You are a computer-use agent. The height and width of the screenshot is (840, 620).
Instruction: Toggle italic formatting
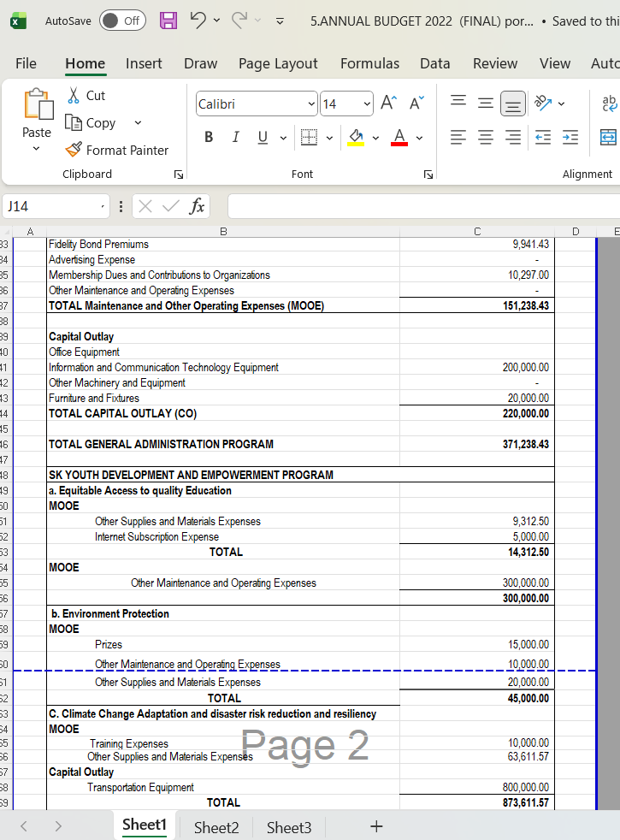point(235,137)
